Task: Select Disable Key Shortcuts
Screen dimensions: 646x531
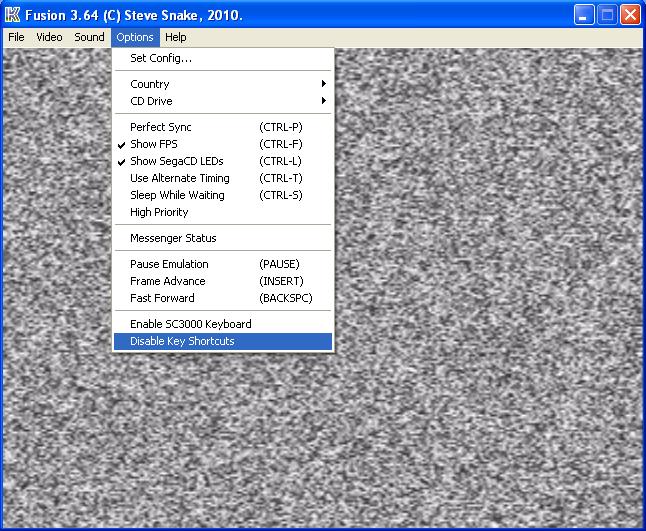Action: point(223,342)
